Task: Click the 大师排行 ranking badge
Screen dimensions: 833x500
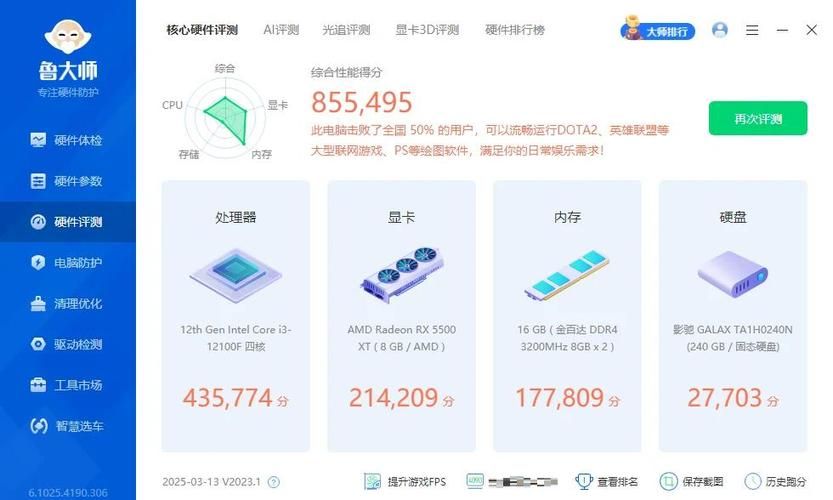Action: 658,30
